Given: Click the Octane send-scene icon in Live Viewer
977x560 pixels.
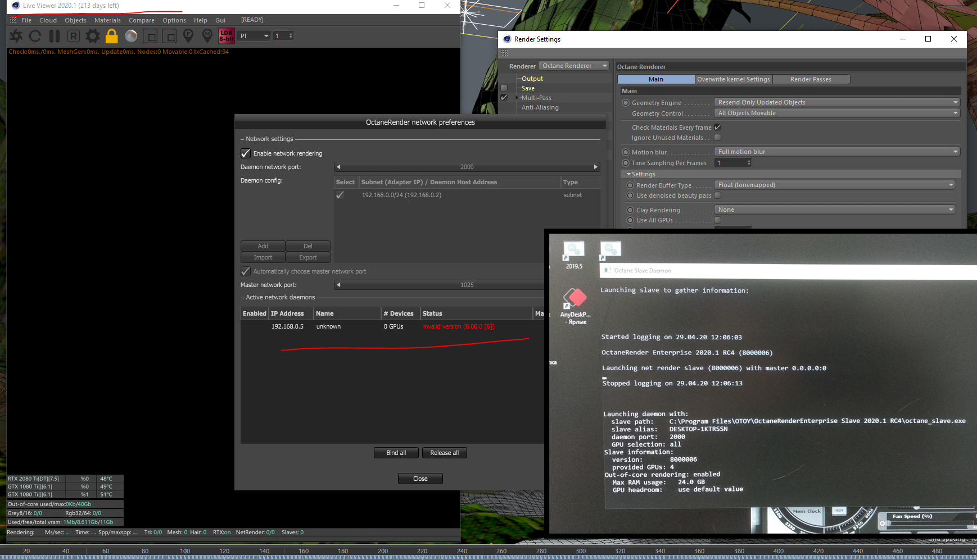Looking at the screenshot, I should tap(16, 36).
